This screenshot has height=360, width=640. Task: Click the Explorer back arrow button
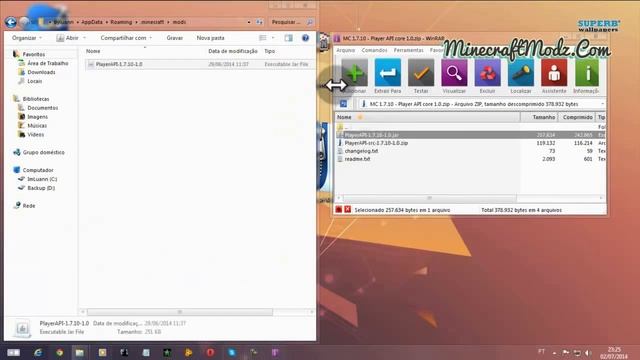point(11,22)
